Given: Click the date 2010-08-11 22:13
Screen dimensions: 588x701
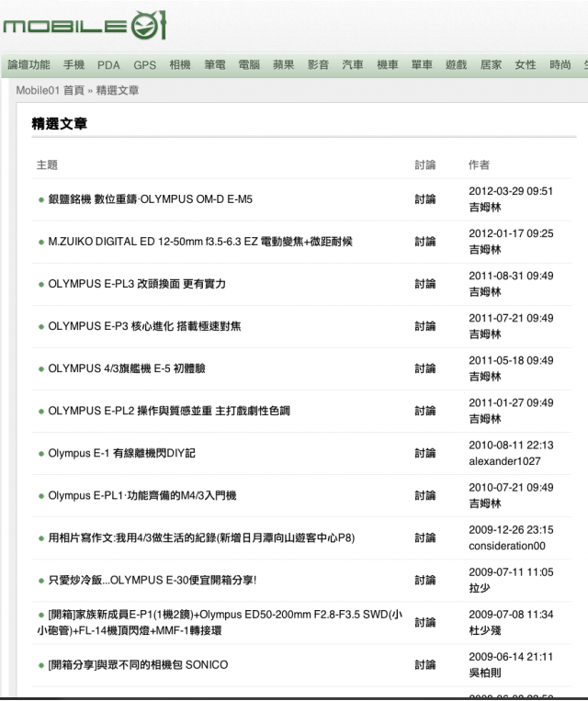Looking at the screenshot, I should pos(511,446).
